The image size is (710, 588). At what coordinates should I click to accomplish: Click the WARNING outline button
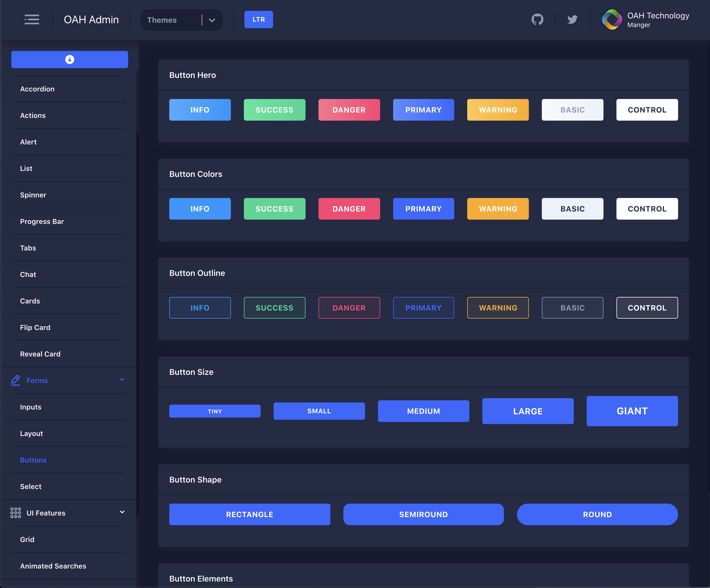(x=498, y=308)
